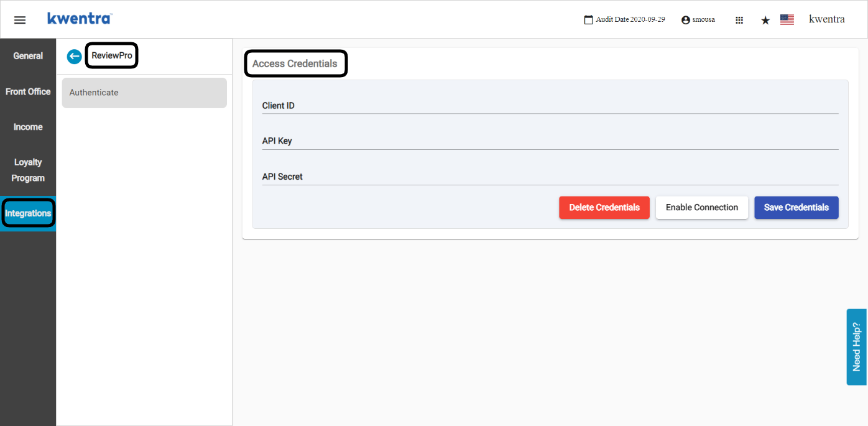Click Save Credentials button
The image size is (868, 426).
pyautogui.click(x=796, y=208)
